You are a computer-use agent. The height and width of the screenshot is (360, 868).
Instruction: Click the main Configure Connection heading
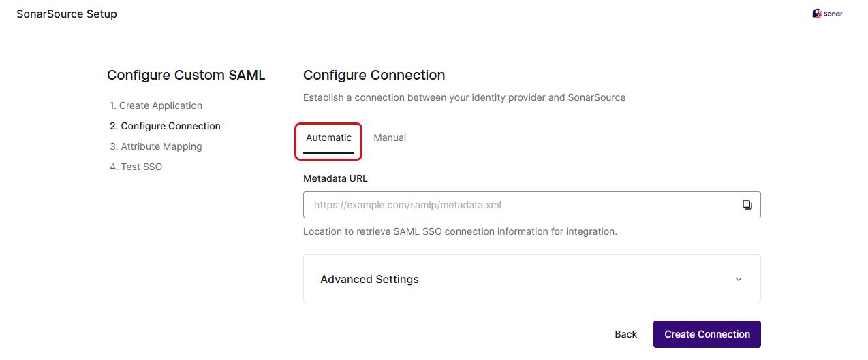(374, 75)
